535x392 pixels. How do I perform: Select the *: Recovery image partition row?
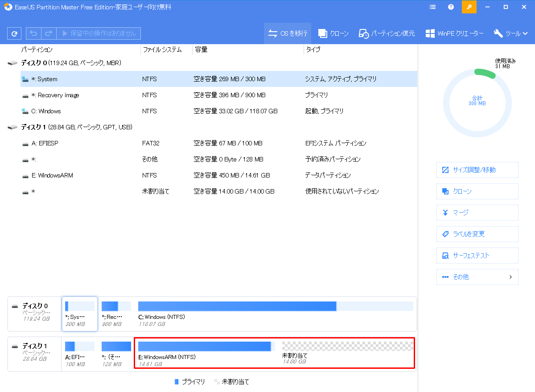219,95
